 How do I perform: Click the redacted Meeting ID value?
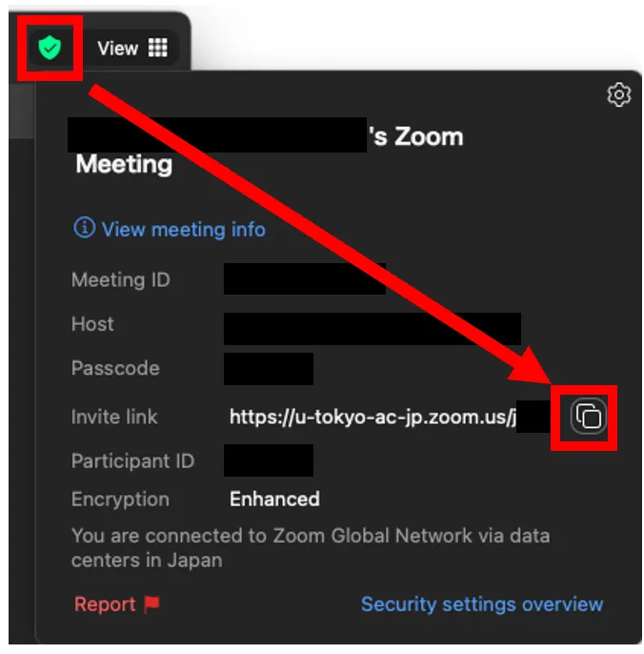(304, 278)
